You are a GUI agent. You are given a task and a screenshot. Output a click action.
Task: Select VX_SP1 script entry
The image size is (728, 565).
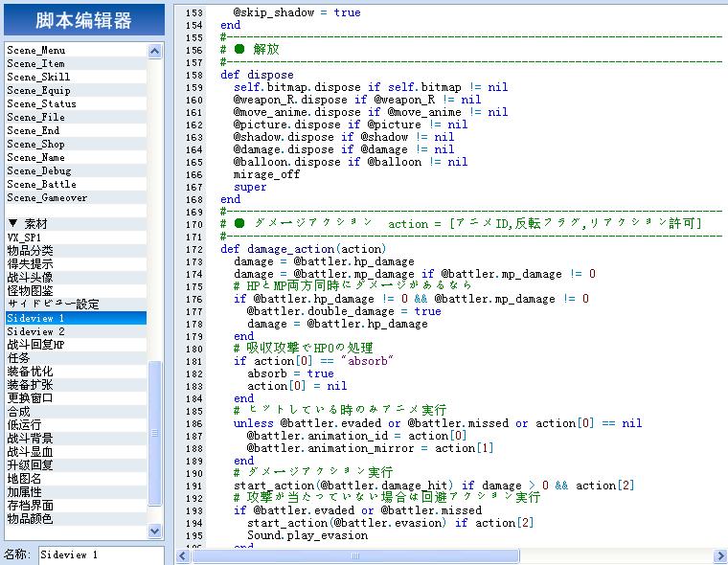(x=76, y=237)
